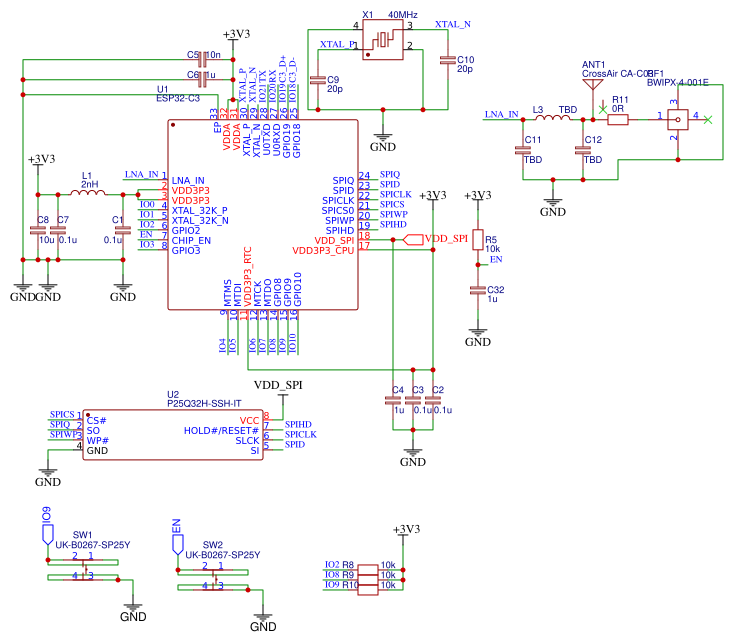This screenshot has height=644, width=733.
Task: Click the EN net label below R5
Action: (x=496, y=259)
